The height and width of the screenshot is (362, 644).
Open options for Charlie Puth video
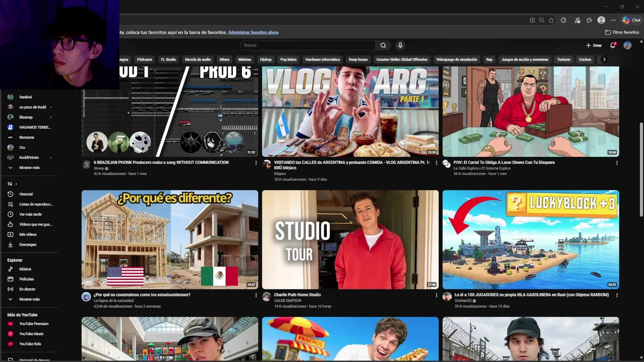(x=436, y=295)
